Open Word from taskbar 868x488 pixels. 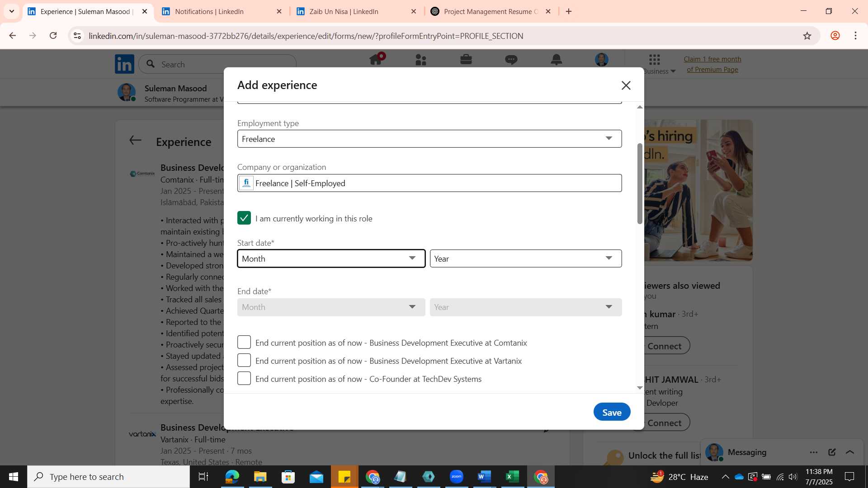pos(484,477)
